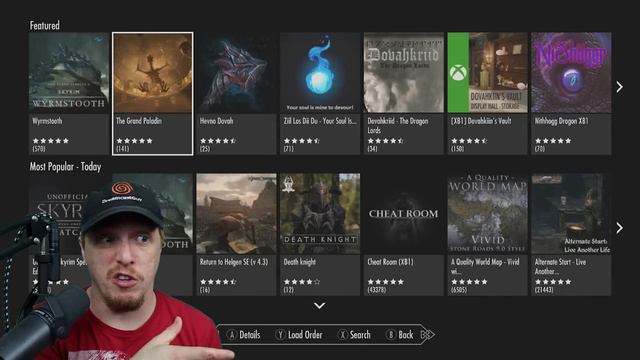
Task: Click the down chevron to show more categories
Action: pos(320,306)
